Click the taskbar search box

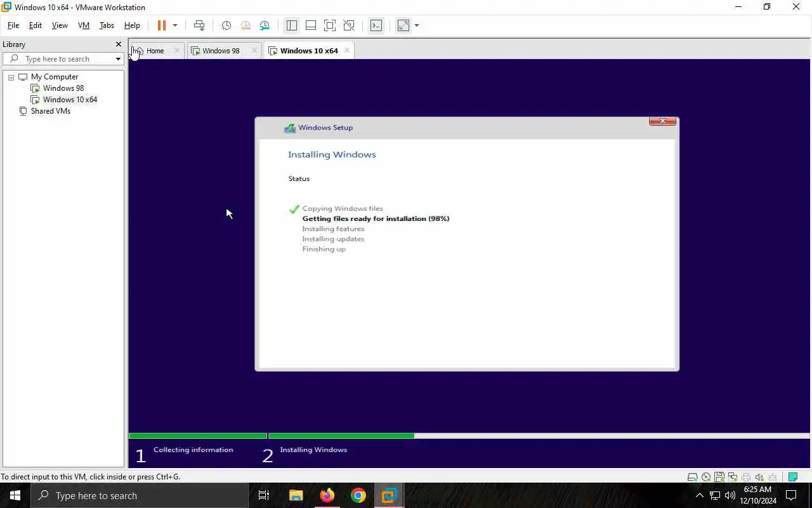[140, 495]
